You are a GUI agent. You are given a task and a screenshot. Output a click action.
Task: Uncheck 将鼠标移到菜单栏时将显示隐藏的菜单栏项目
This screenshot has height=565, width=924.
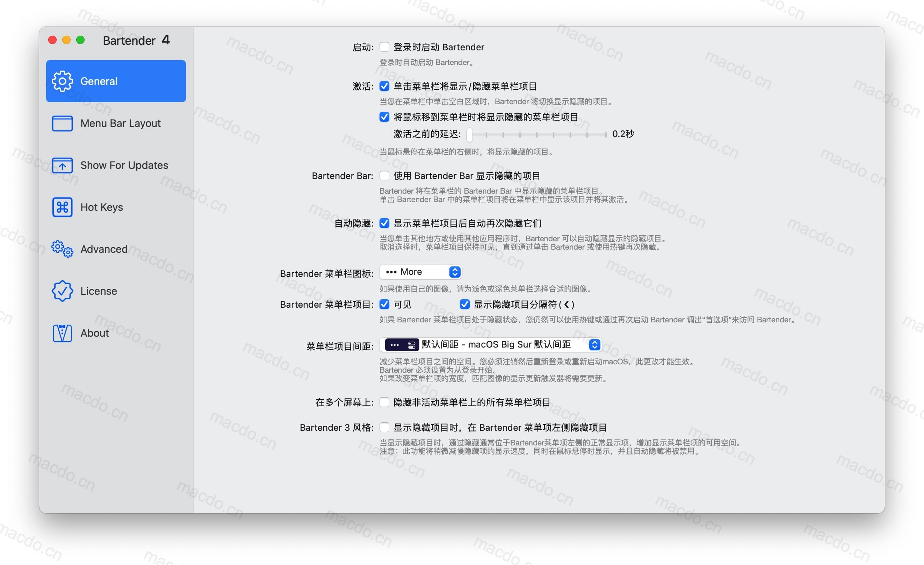pyautogui.click(x=384, y=117)
